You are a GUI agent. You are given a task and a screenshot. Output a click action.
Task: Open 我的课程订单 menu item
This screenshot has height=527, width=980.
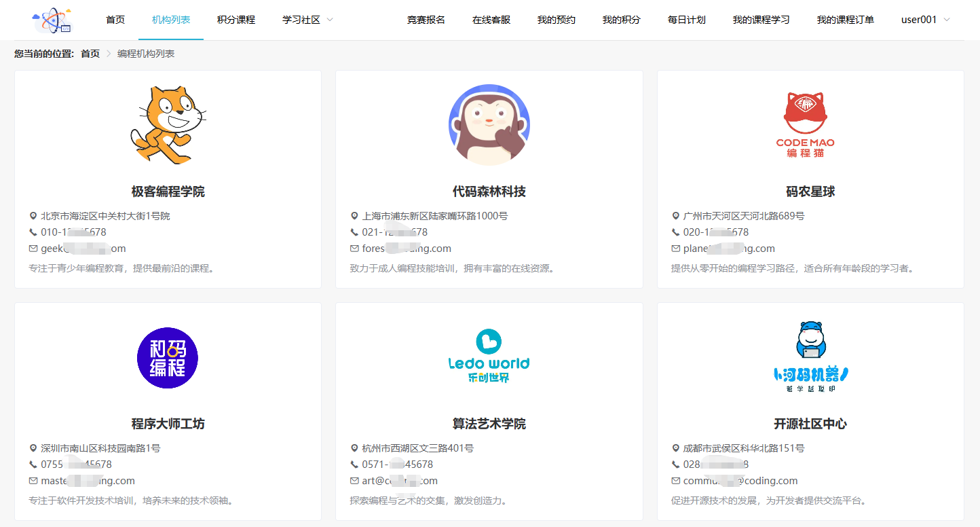click(x=846, y=20)
